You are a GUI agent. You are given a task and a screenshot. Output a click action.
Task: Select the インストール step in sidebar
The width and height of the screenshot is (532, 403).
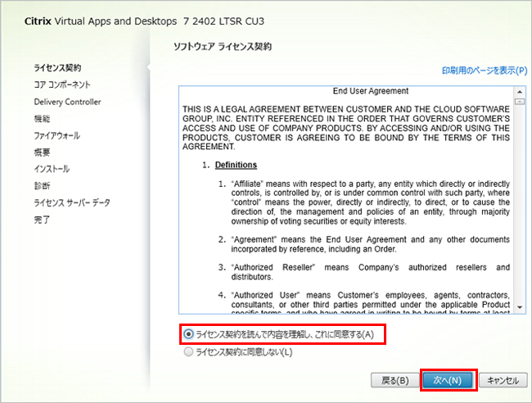[52, 169]
